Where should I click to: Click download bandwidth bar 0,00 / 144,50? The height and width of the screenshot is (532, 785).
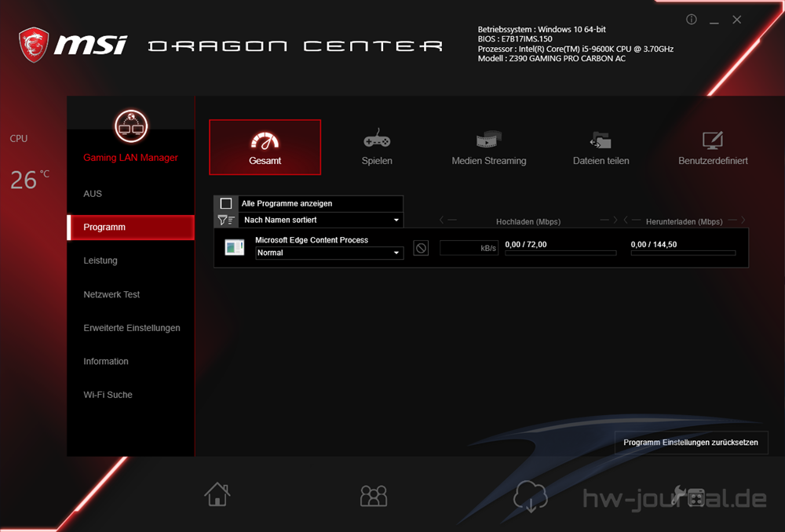click(684, 253)
